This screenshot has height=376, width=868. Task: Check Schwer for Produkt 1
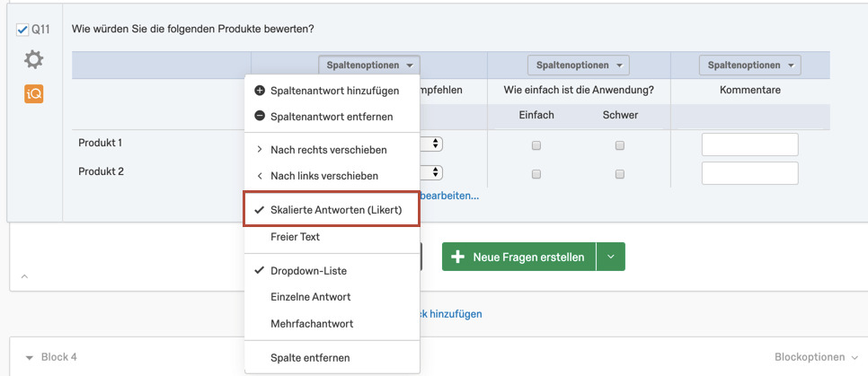[x=620, y=145]
